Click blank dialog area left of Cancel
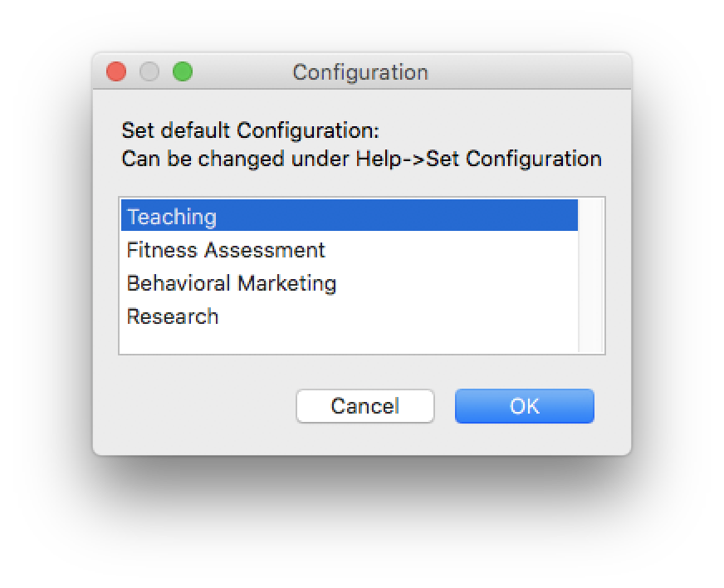This screenshot has width=724, height=588. point(199,406)
